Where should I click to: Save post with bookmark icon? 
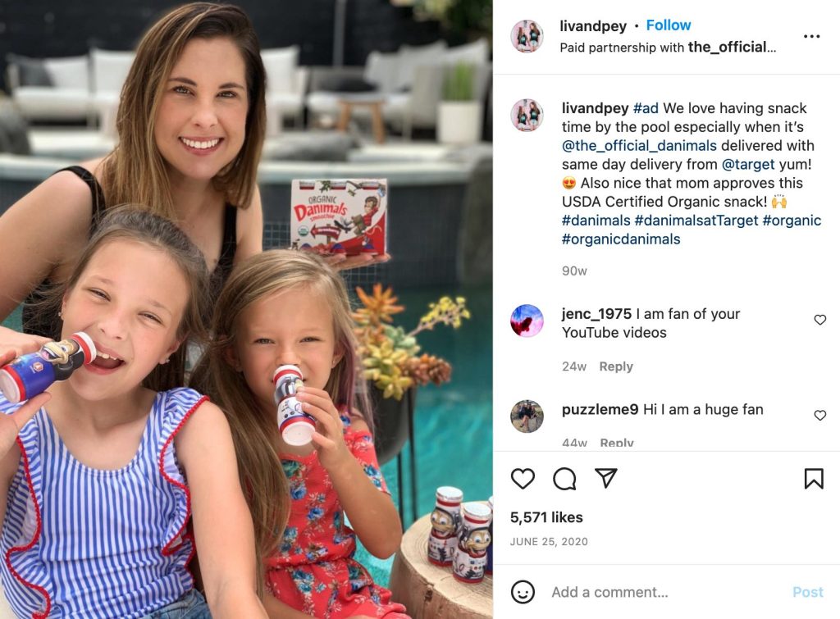tap(814, 479)
